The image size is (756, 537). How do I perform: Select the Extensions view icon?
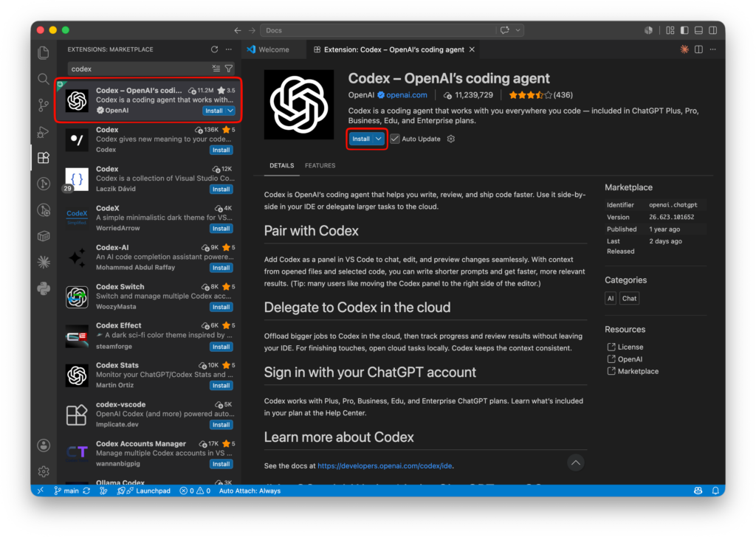point(44,158)
